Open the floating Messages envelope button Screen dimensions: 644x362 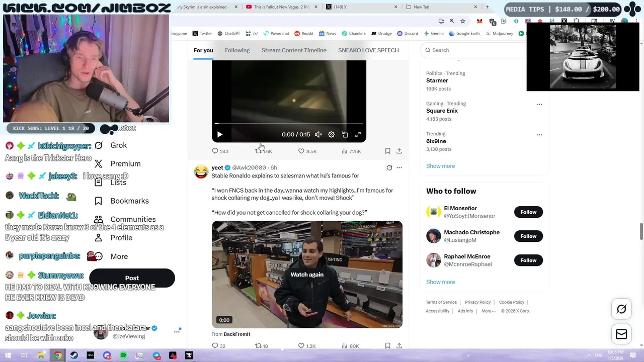pos(621,334)
